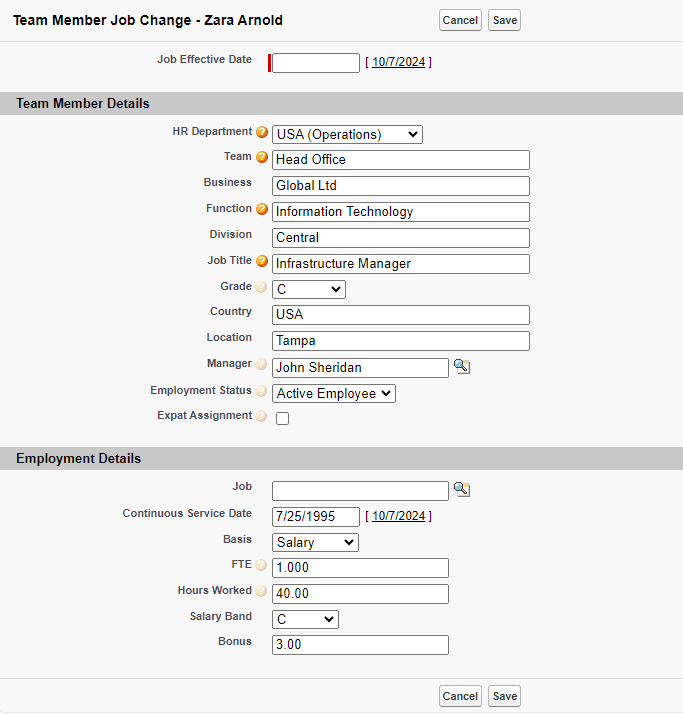Screen dimensions: 683x715
Task: Open the Employment Status dropdown
Action: (x=334, y=393)
